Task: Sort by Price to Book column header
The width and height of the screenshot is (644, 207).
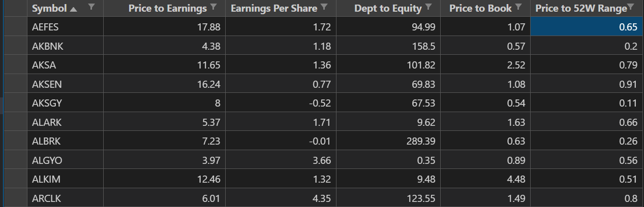Action: click(x=480, y=9)
